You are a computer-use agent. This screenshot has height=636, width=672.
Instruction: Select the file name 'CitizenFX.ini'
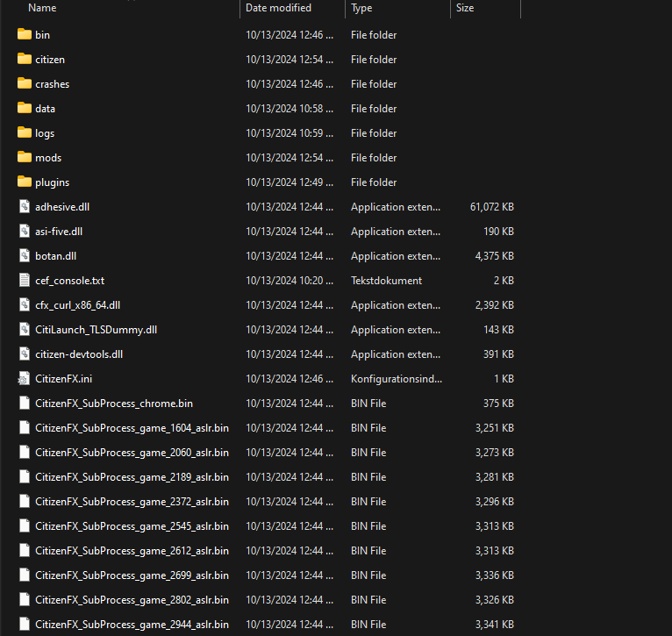63,379
